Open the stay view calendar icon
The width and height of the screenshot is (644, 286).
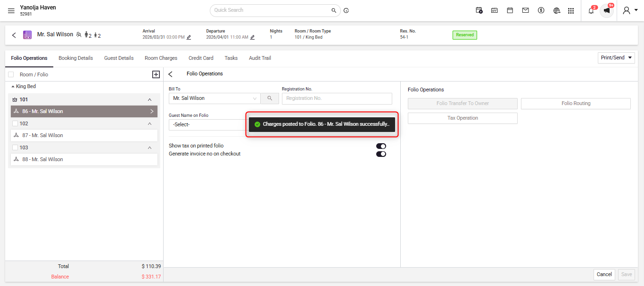tap(495, 10)
